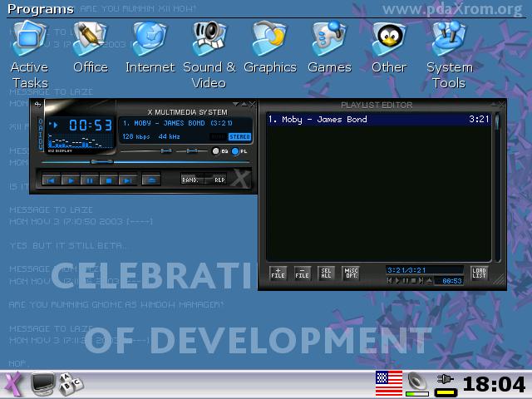The image size is (532, 399).
Task: Open the Graphics program folder
Action: [270, 47]
